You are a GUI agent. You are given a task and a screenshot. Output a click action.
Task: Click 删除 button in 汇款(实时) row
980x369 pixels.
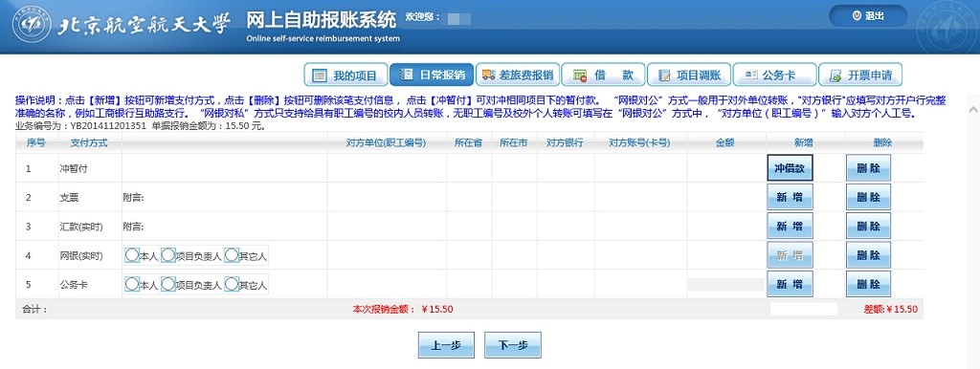(x=868, y=226)
